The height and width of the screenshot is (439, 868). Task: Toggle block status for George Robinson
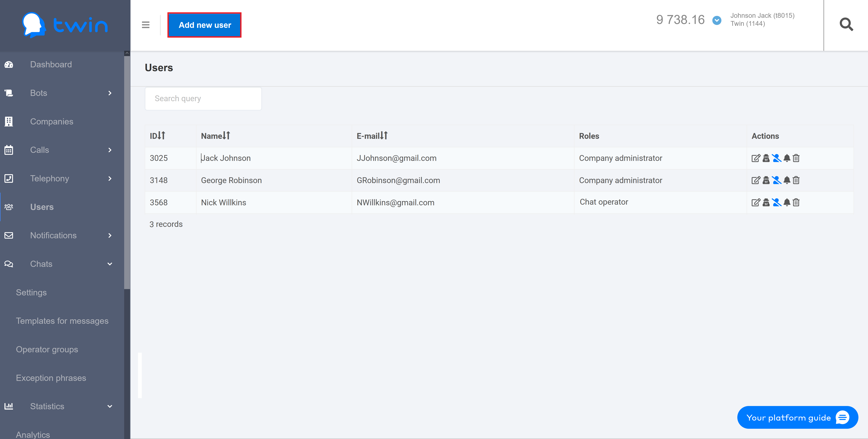(x=776, y=180)
